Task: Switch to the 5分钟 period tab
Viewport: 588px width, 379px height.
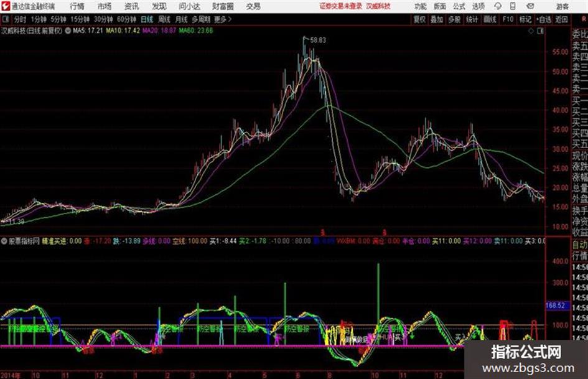Action: point(58,19)
